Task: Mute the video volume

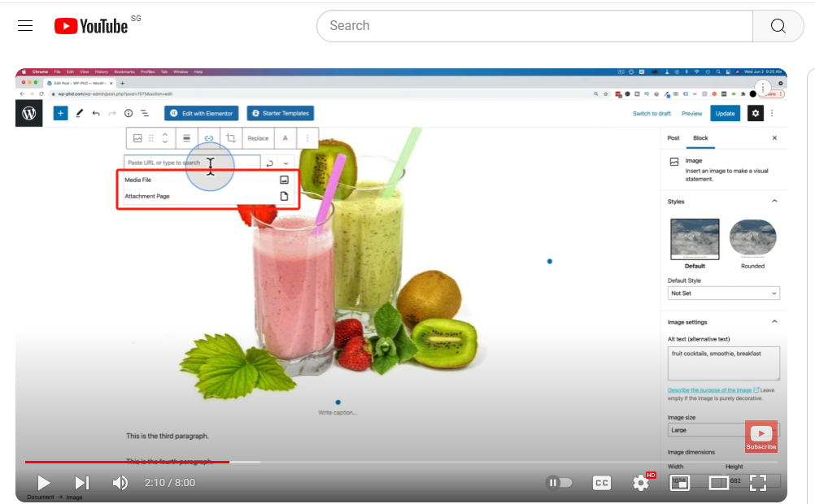Action: pyautogui.click(x=120, y=483)
